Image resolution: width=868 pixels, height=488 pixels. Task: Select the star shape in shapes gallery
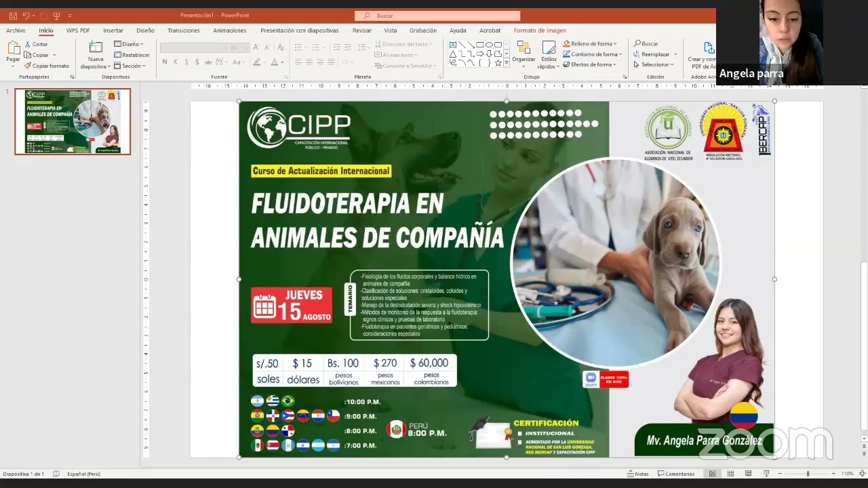pyautogui.click(x=498, y=63)
